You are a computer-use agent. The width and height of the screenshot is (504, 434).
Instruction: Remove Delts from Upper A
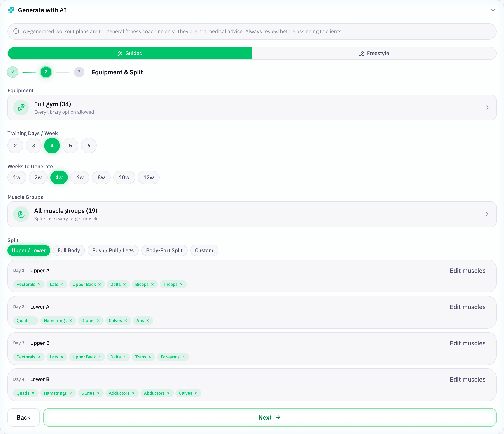point(124,284)
